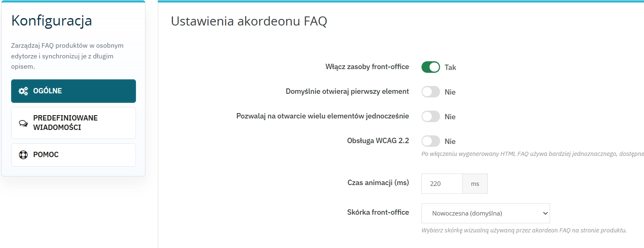Turn on "Pozwalaj na otwarcie wielu elementów jednocześnie"

430,116
